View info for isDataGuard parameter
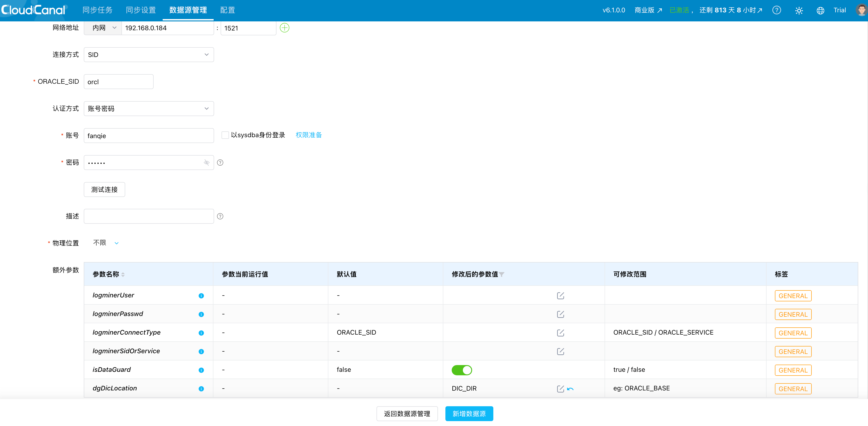 point(201,370)
